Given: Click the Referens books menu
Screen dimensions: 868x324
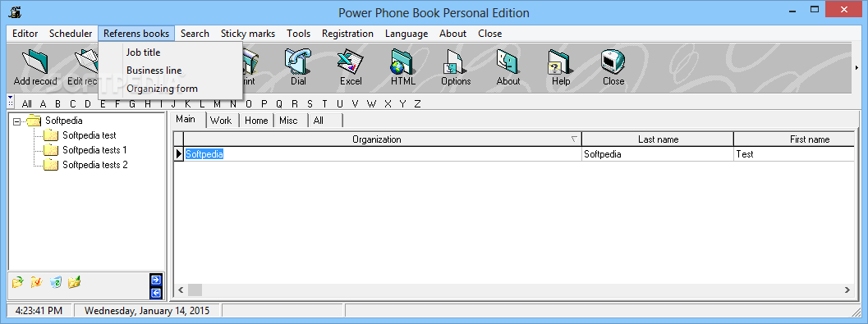Looking at the screenshot, I should tap(136, 33).
